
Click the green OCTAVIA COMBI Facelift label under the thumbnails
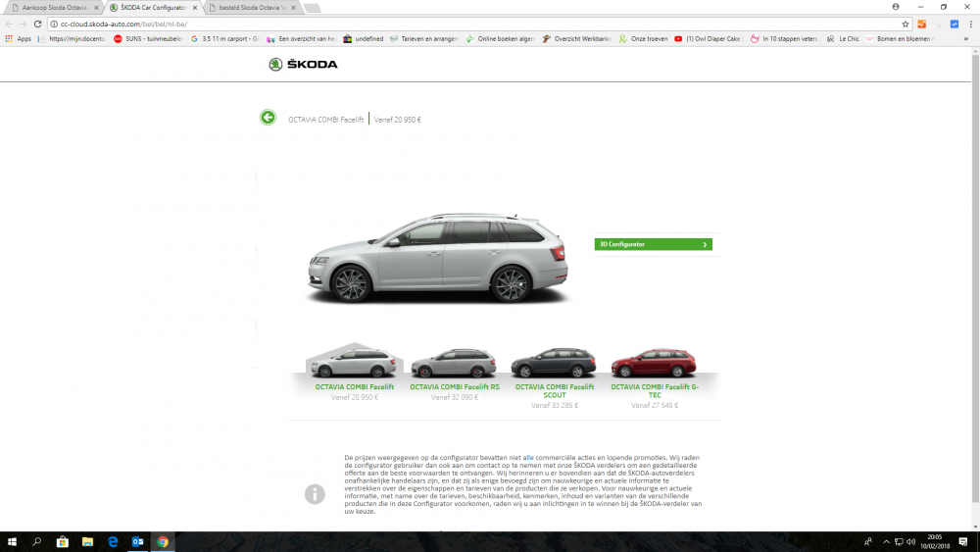(355, 387)
